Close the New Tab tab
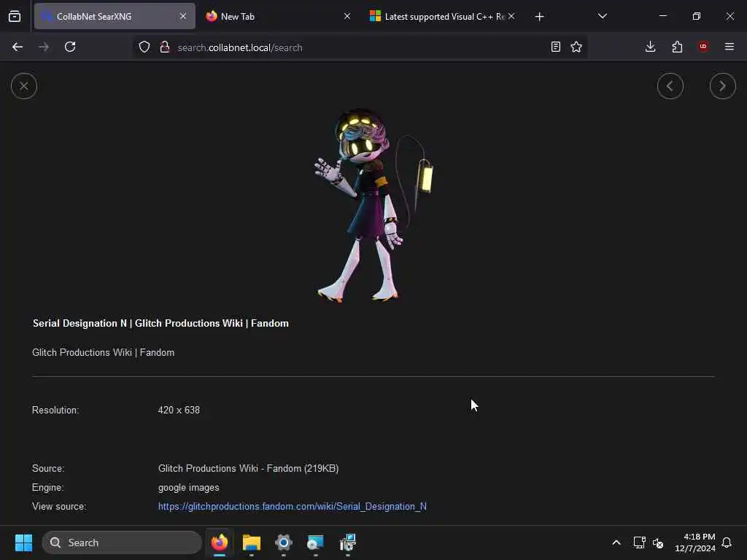The width and height of the screenshot is (747, 560). pyautogui.click(x=347, y=16)
